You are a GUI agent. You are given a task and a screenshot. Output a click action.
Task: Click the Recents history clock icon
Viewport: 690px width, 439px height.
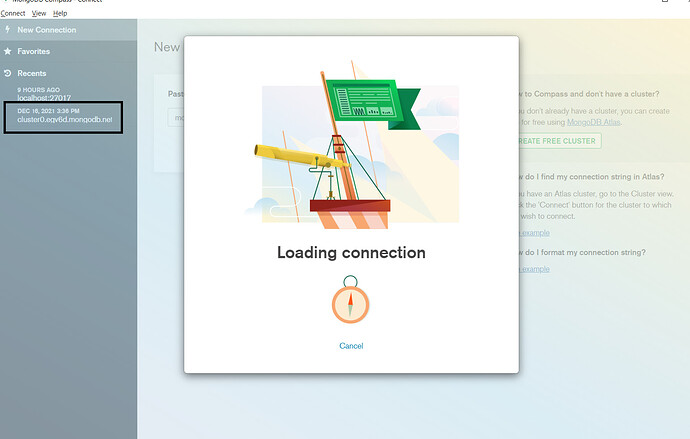click(7, 73)
